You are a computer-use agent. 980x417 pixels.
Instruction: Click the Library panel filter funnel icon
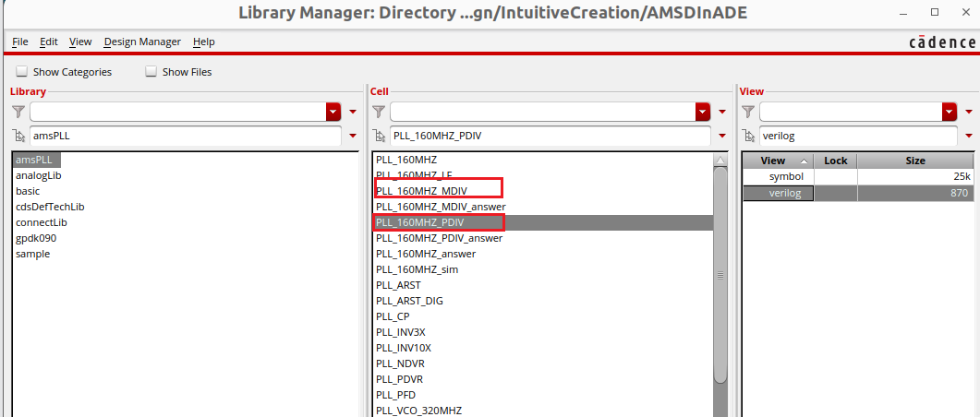18,112
